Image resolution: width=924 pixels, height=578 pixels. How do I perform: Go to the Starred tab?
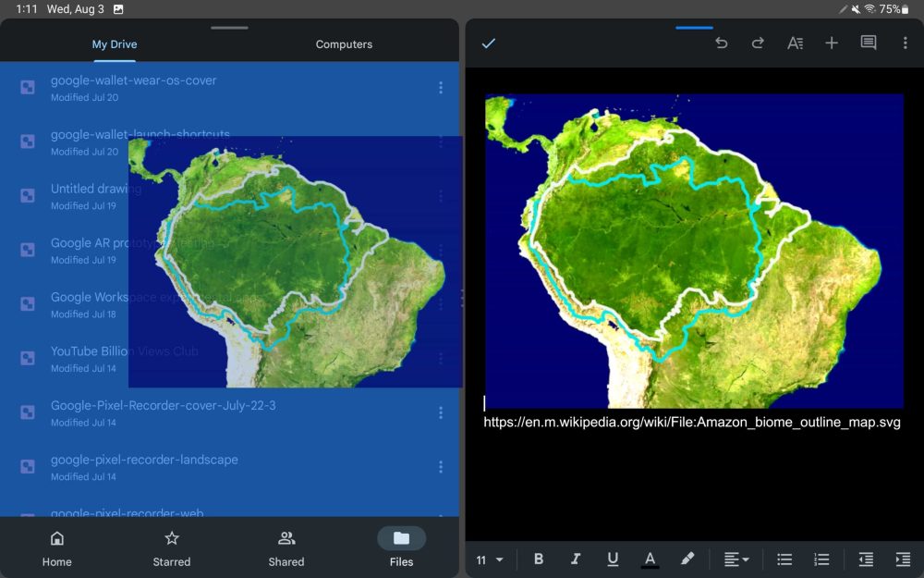pos(172,548)
